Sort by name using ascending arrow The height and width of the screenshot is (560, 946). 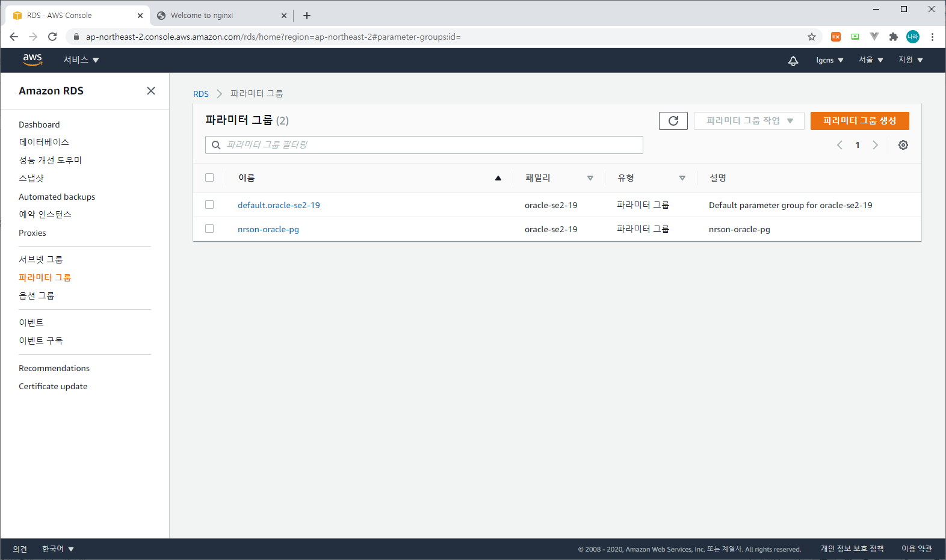[498, 178]
